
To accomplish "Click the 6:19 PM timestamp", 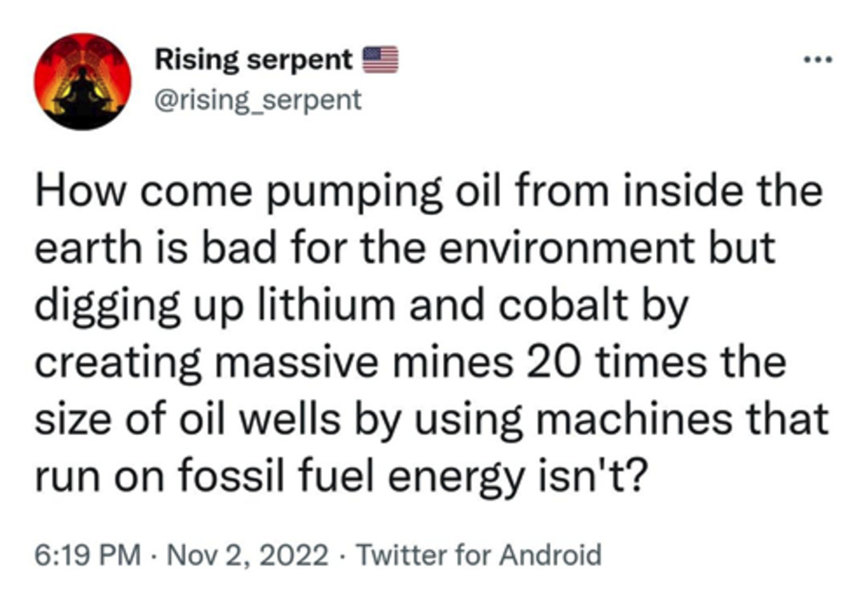I will [x=87, y=555].
